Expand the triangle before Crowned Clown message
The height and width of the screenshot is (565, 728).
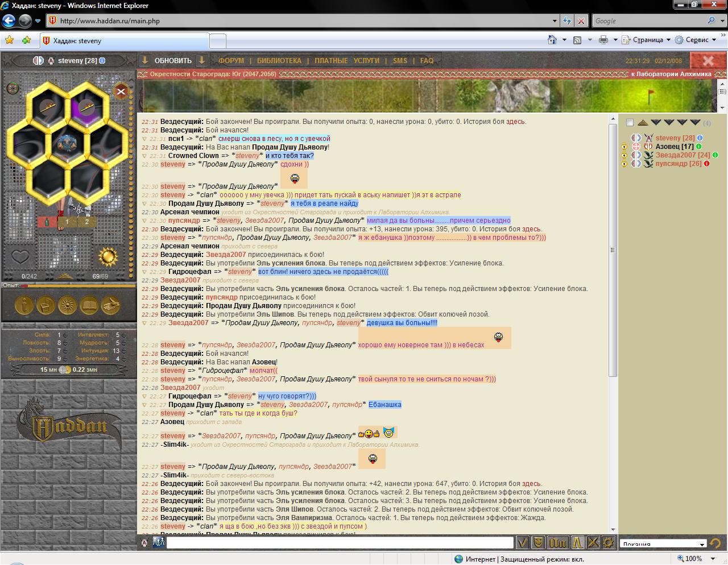(x=144, y=156)
